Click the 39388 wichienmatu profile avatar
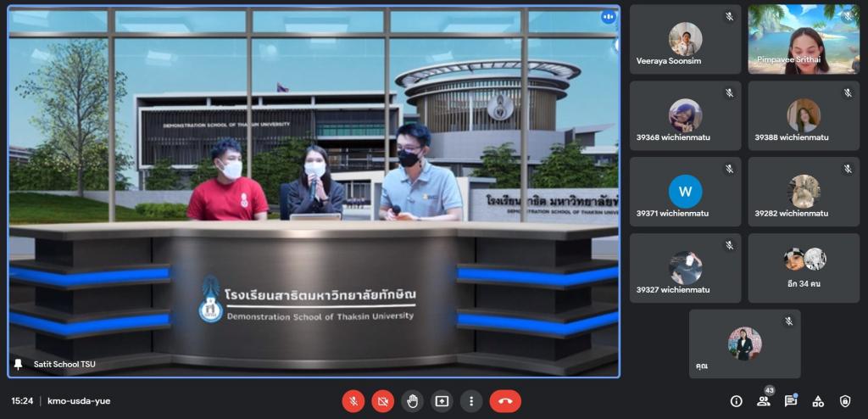This screenshot has height=419, width=868. [804, 115]
